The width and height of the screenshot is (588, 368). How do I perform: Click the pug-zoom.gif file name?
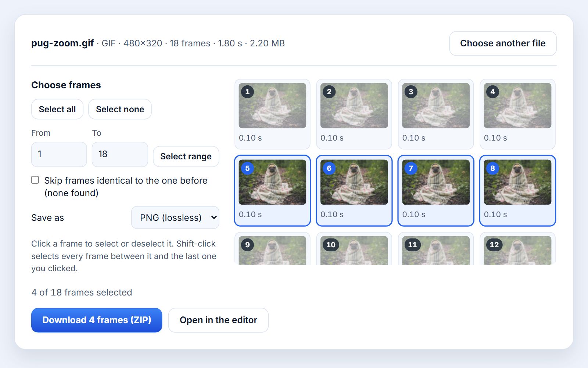(x=62, y=43)
